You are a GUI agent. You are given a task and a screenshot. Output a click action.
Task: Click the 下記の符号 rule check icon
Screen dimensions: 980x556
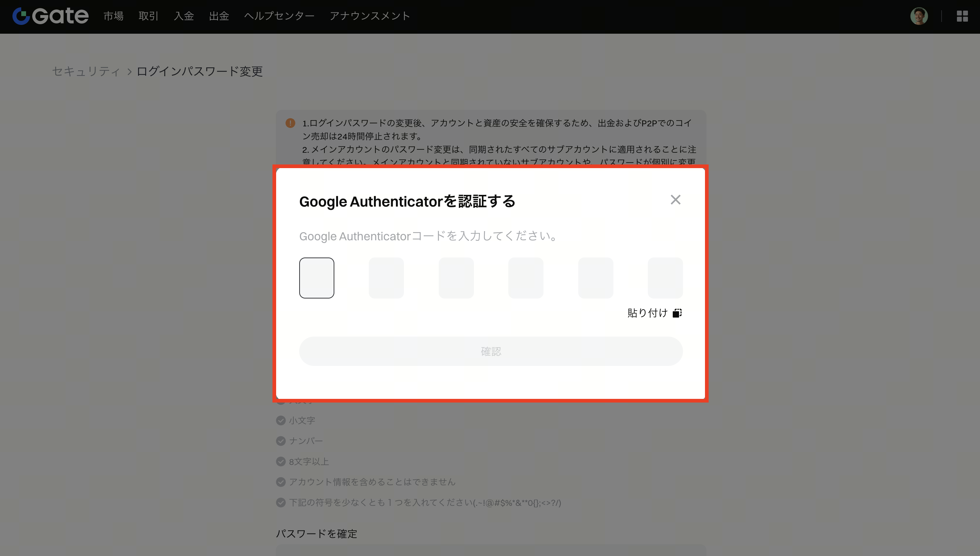281,503
